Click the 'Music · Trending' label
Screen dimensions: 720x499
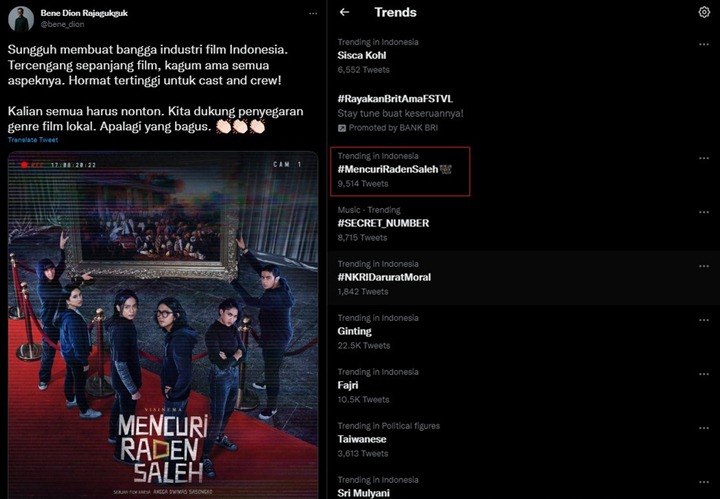(x=369, y=210)
